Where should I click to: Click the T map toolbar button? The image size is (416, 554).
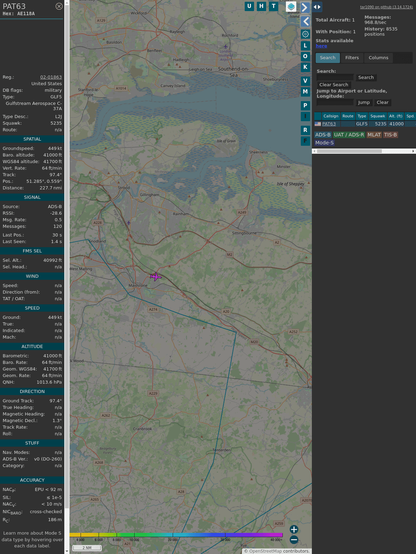point(273,6)
